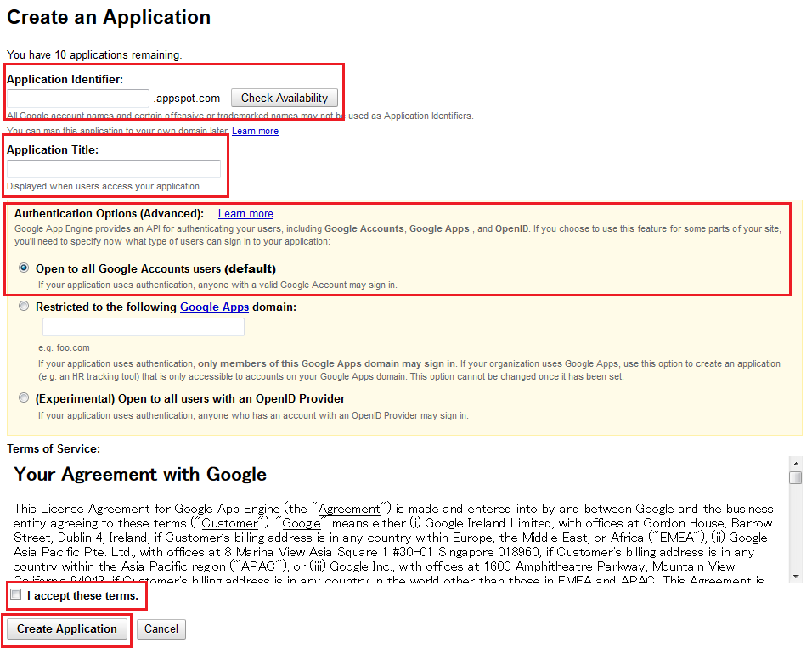
Task: Select Open to all Google Accounts users
Action: coord(24,268)
